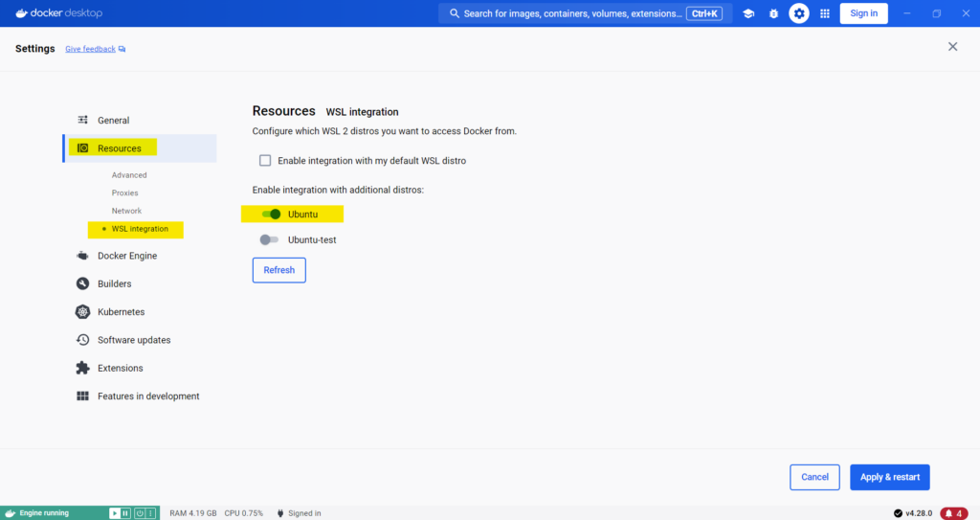The image size is (980, 520).
Task: Enable integration with default WSL distro checkbox
Action: point(265,161)
